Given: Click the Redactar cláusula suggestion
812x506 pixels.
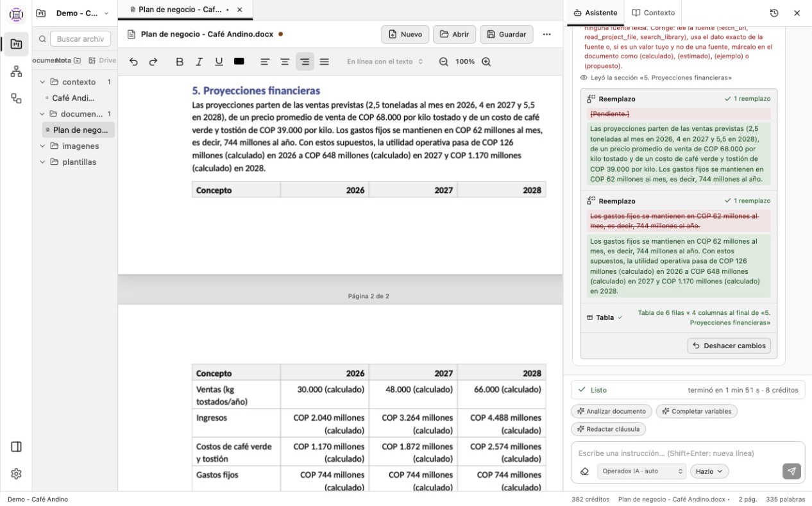Looking at the screenshot, I should (x=608, y=429).
